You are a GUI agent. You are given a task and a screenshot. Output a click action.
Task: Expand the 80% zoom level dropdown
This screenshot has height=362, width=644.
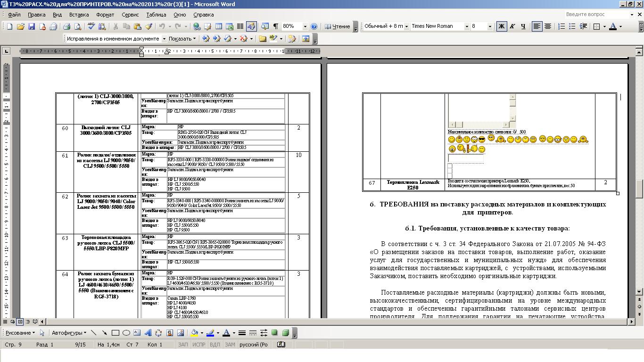(x=305, y=26)
